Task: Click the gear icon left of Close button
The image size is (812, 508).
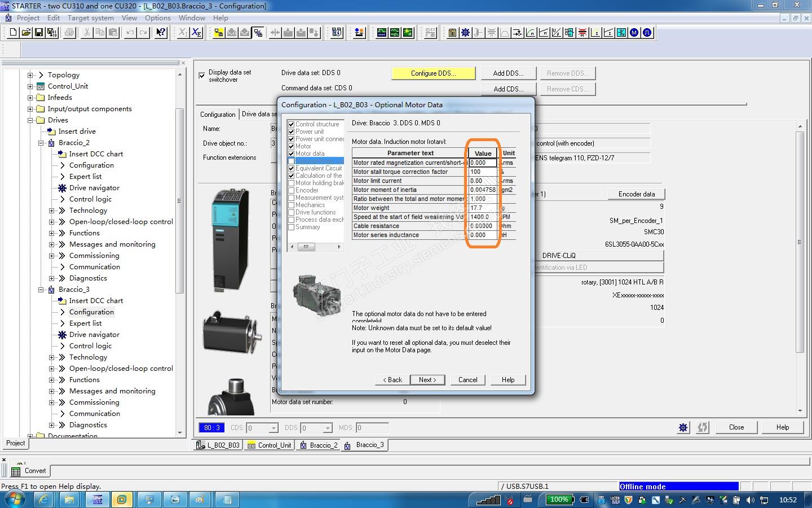Action: point(683,427)
